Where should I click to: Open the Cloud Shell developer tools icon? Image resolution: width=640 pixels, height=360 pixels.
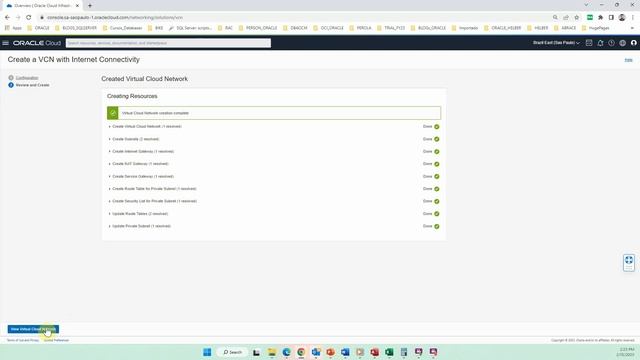[x=589, y=43]
